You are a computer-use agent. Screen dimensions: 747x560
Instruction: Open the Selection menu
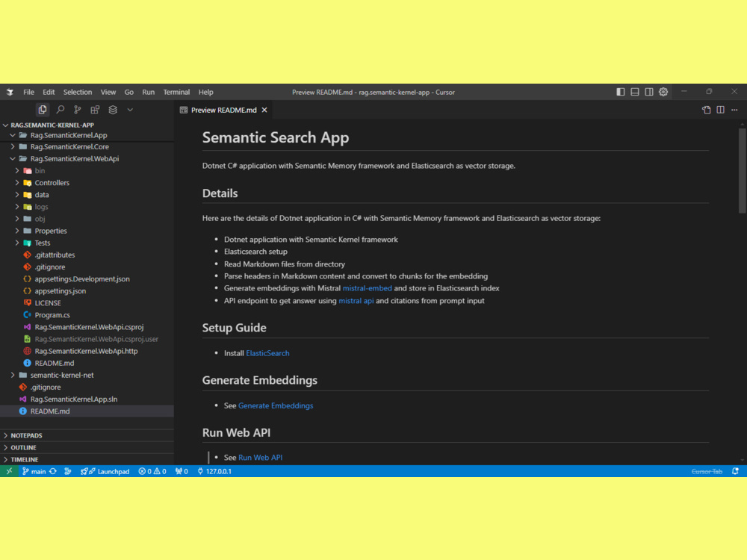tap(78, 93)
